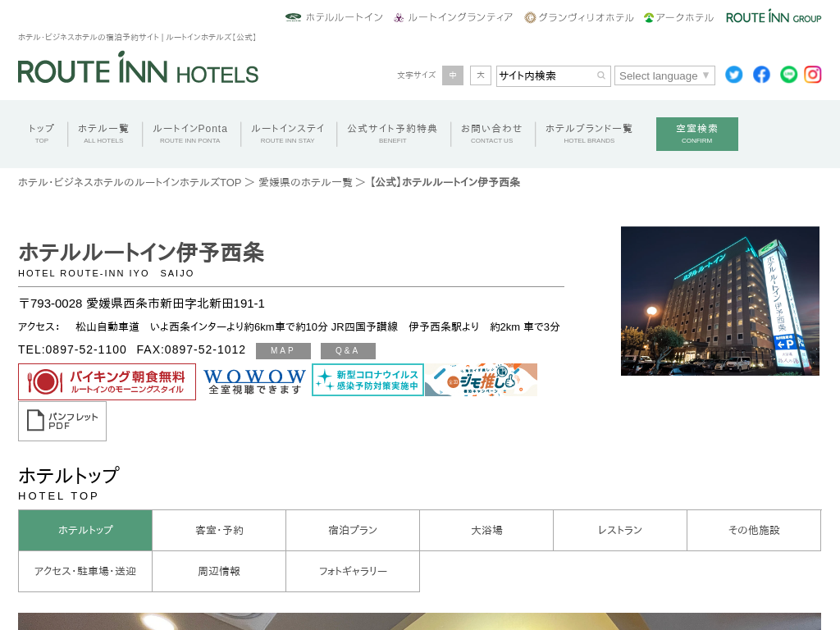Image resolution: width=840 pixels, height=630 pixels.
Task: Click the FAX:0897-52-1012 text
Action: click(x=190, y=349)
